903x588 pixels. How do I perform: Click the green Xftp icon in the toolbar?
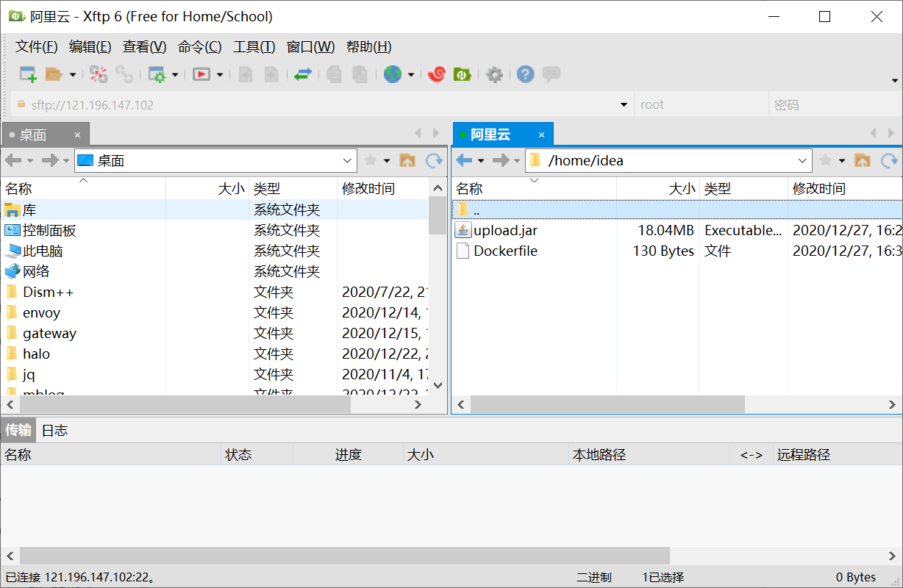pyautogui.click(x=462, y=74)
